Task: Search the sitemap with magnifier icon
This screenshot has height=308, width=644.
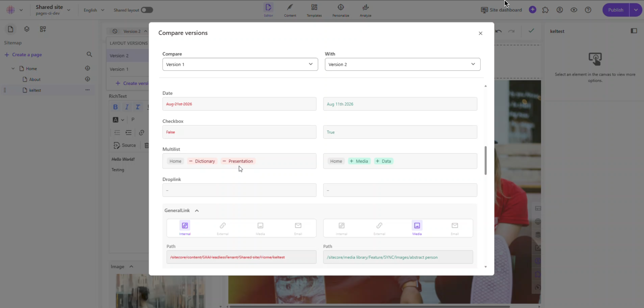Action: tap(89, 54)
